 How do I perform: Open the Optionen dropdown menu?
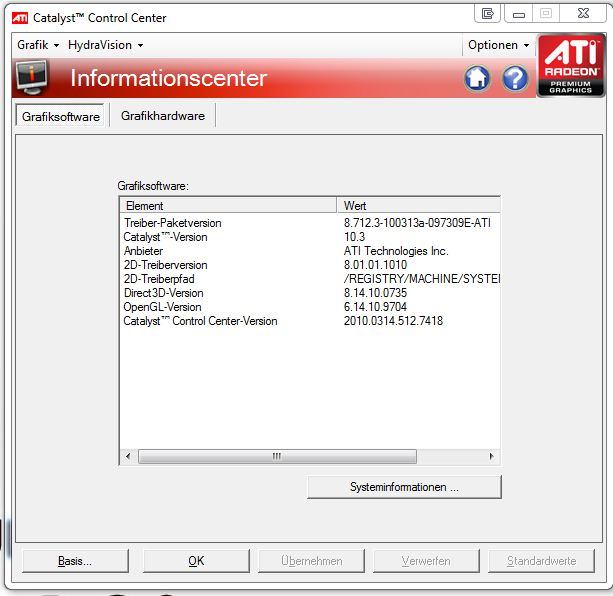[498, 45]
